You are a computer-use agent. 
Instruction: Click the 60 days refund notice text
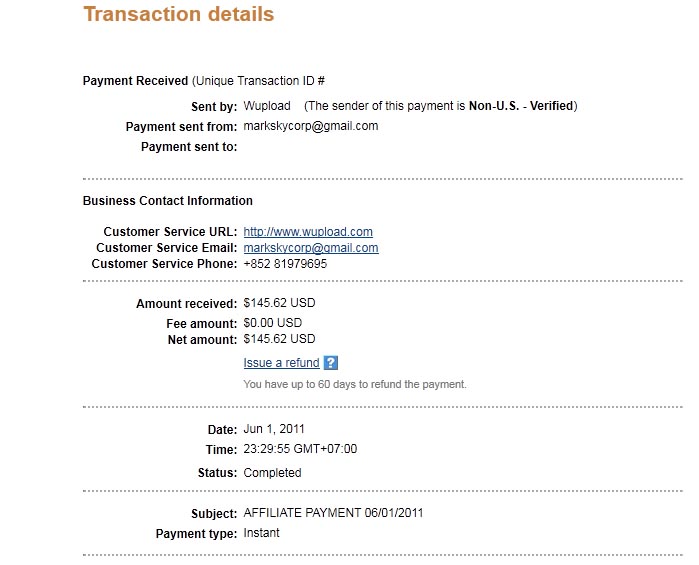pos(355,384)
